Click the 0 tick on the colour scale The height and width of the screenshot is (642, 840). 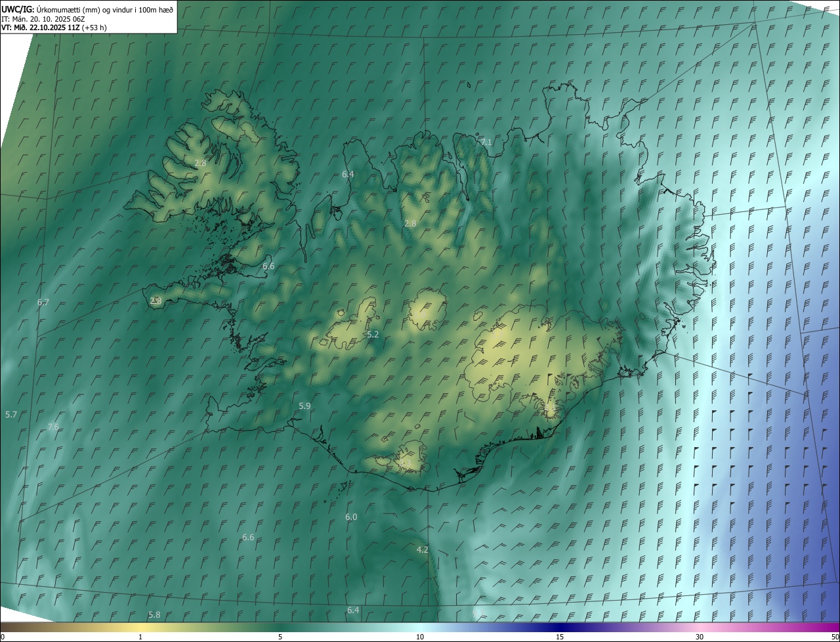pos(3,637)
